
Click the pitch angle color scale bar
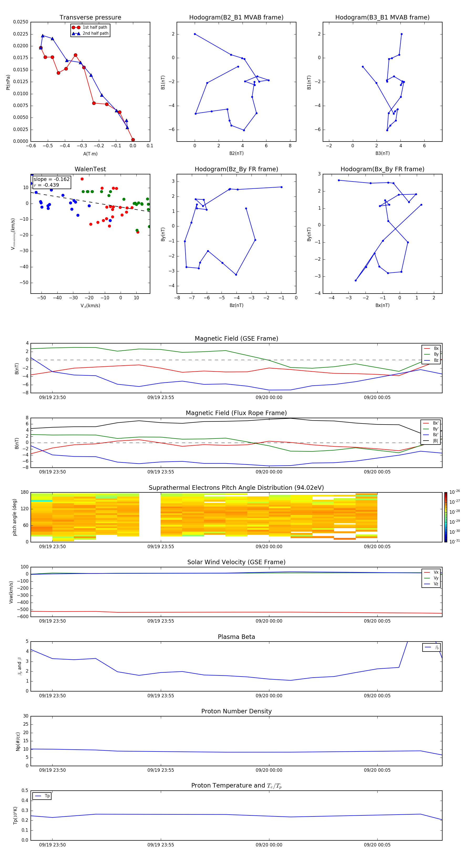(446, 517)
